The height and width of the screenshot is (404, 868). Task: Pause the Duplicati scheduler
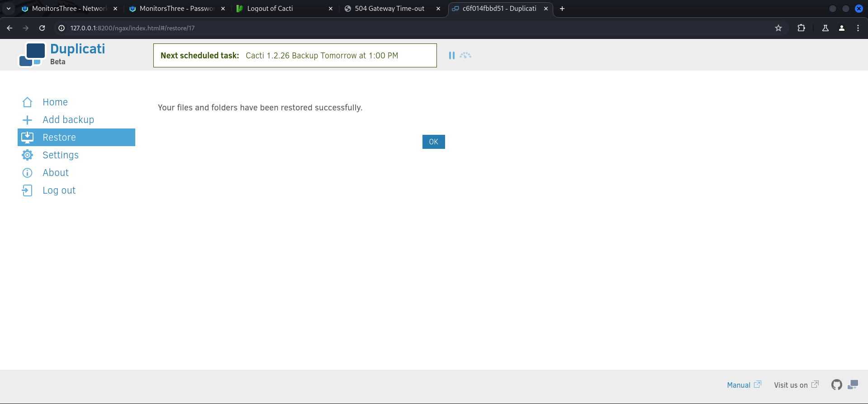pyautogui.click(x=451, y=55)
